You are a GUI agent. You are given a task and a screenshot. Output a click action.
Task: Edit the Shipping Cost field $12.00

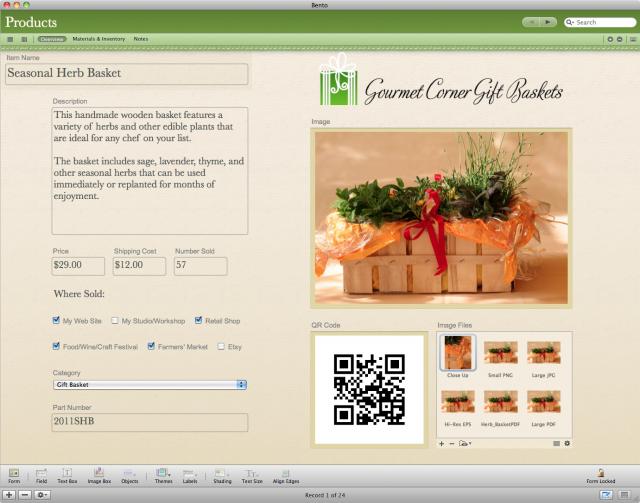point(140,266)
